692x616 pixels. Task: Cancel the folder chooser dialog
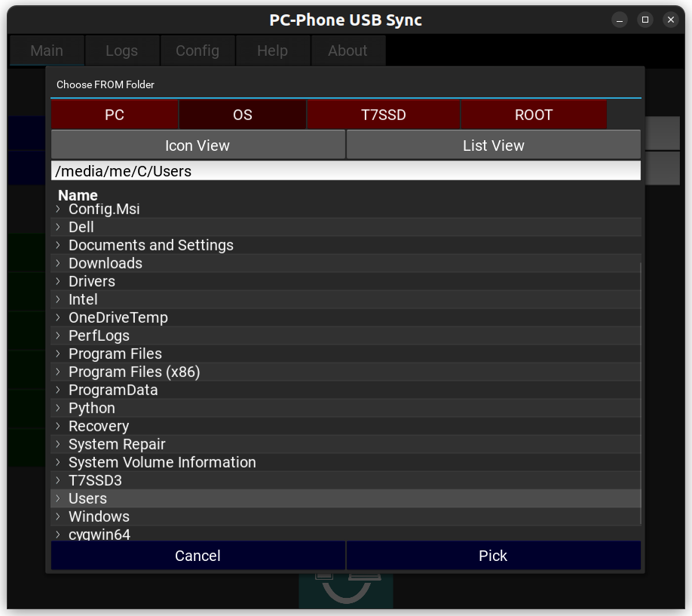point(197,556)
